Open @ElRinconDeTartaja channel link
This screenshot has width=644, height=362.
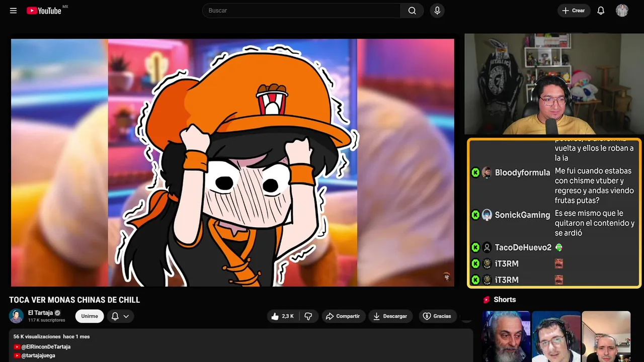pyautogui.click(x=46, y=347)
